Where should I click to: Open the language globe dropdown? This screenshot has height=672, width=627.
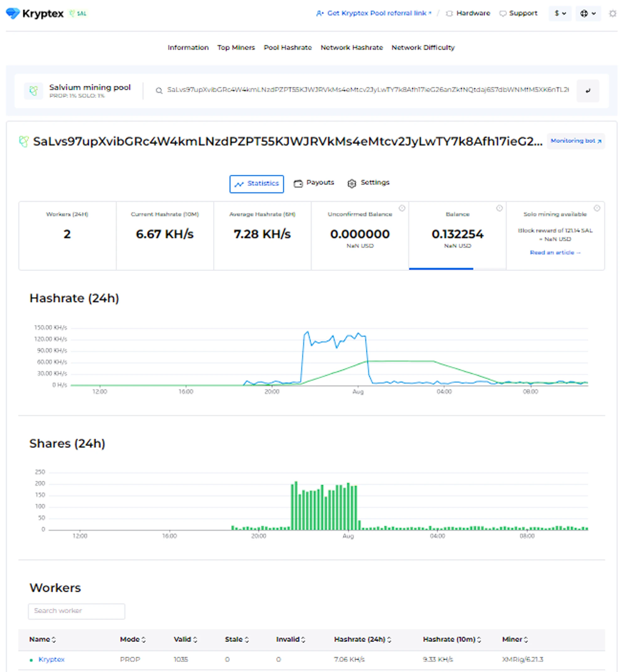click(x=587, y=13)
